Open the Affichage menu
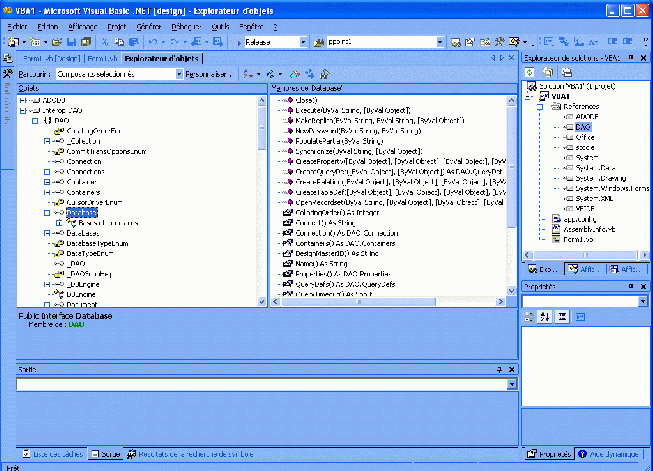 coord(82,27)
